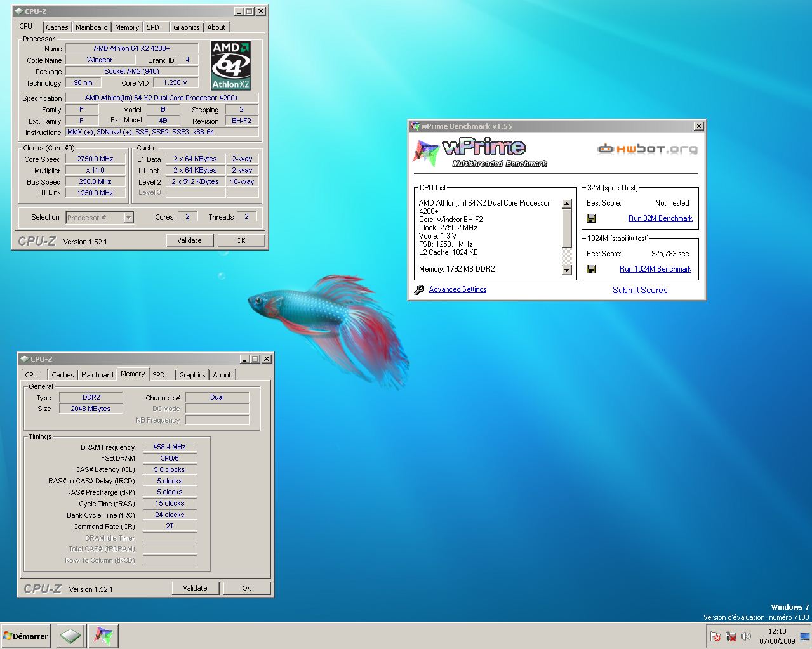
Task: Click the network tray icon with red X
Action: point(731,636)
